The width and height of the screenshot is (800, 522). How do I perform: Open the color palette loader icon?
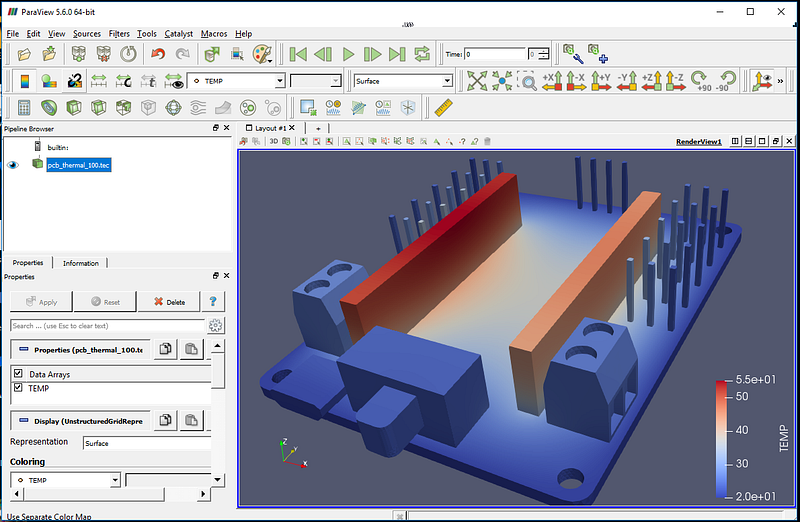[x=261, y=54]
